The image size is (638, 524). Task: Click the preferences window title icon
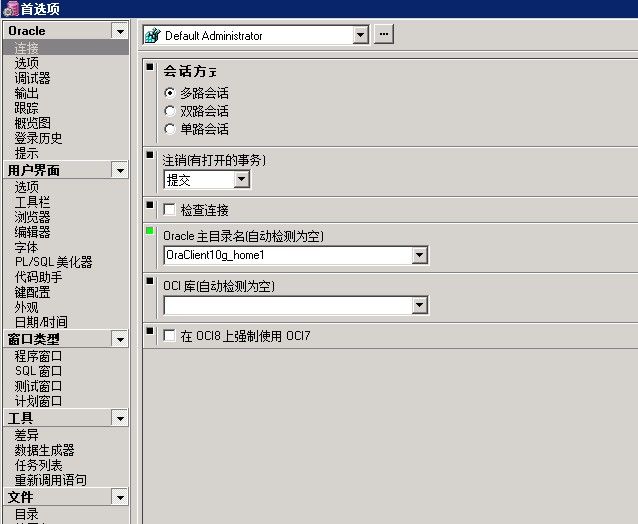point(11,8)
